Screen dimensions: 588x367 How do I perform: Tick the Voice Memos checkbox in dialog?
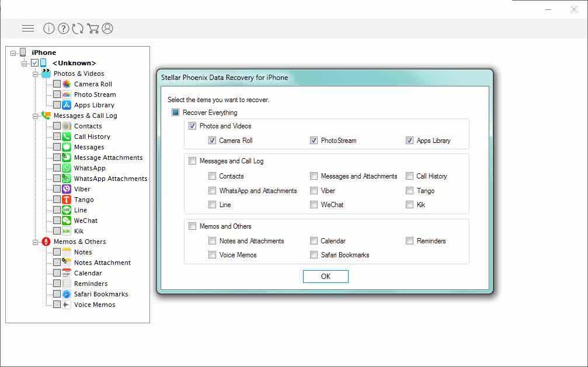tap(212, 254)
